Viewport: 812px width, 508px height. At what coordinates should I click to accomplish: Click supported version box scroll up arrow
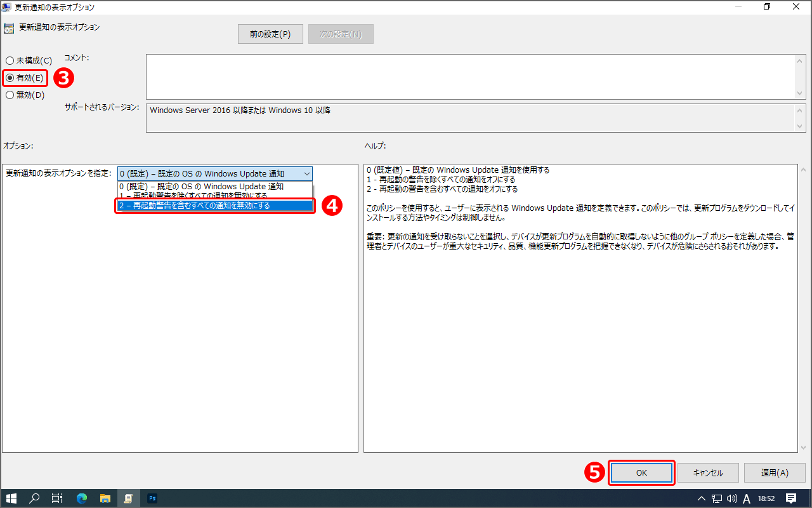[801, 110]
